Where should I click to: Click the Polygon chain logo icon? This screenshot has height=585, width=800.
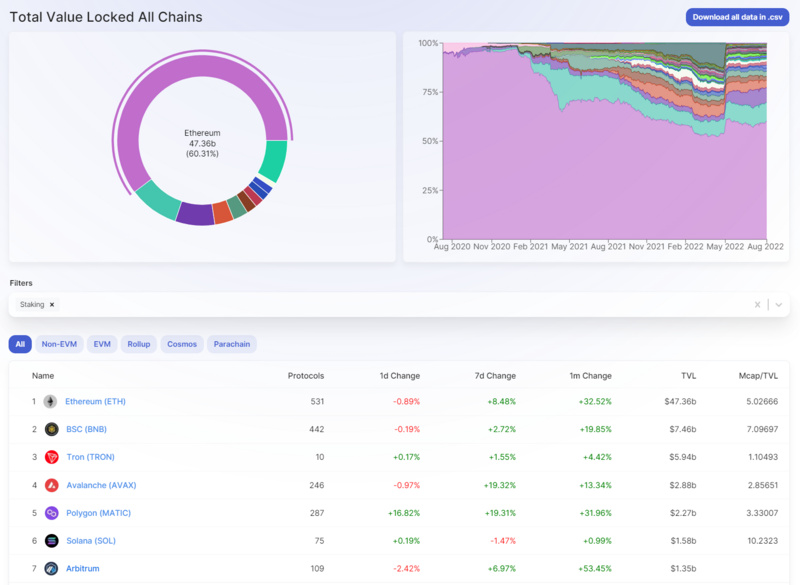[x=51, y=513]
